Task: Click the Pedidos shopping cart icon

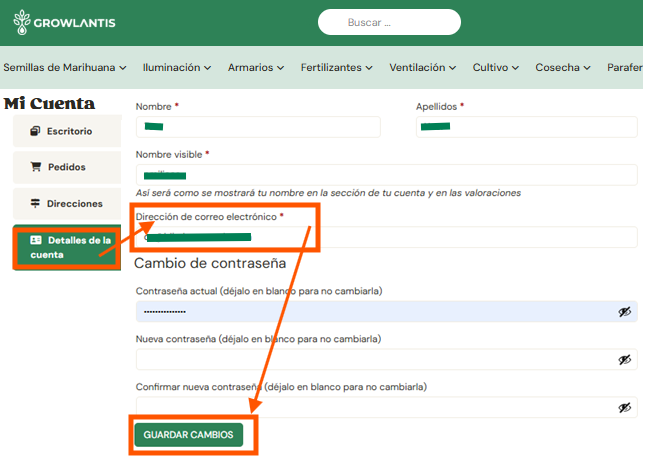Action: [x=36, y=167]
